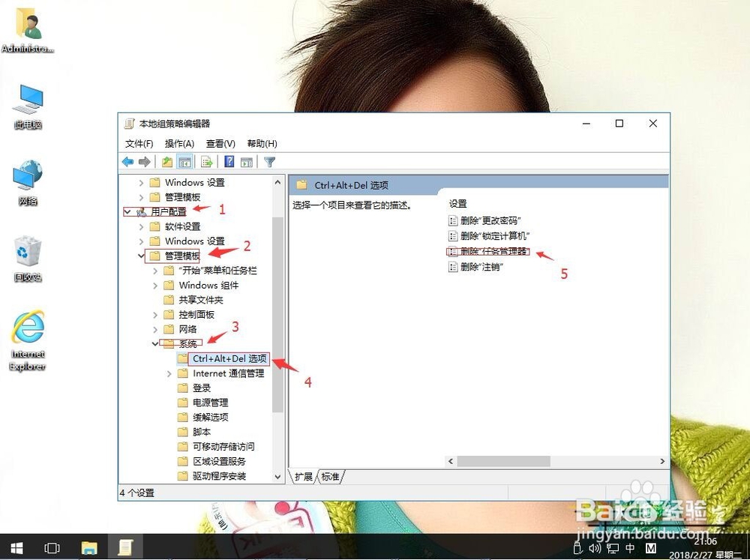Select the 驱动程序安装 tree folder
The height and width of the screenshot is (560, 750).
click(212, 476)
